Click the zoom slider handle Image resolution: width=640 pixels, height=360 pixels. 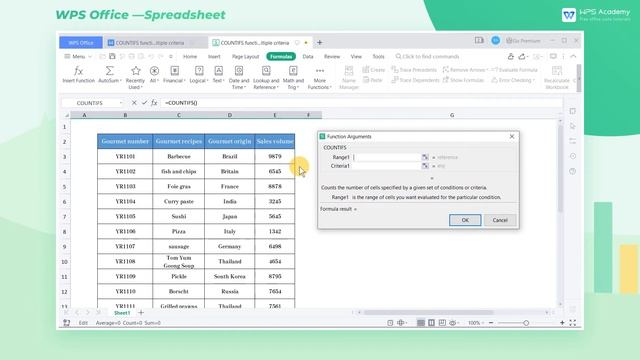(526, 323)
